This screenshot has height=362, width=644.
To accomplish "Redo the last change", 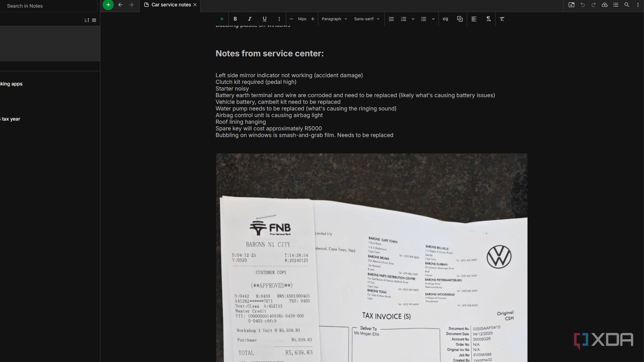I will click(594, 5).
